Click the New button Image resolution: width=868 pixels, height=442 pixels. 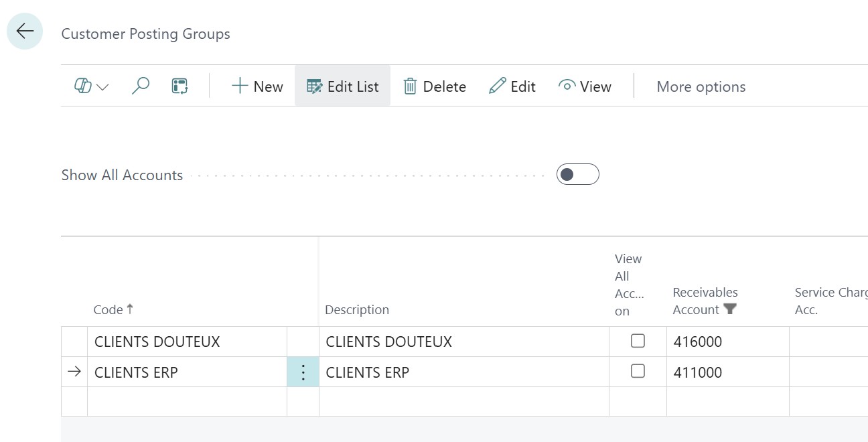pyautogui.click(x=257, y=86)
